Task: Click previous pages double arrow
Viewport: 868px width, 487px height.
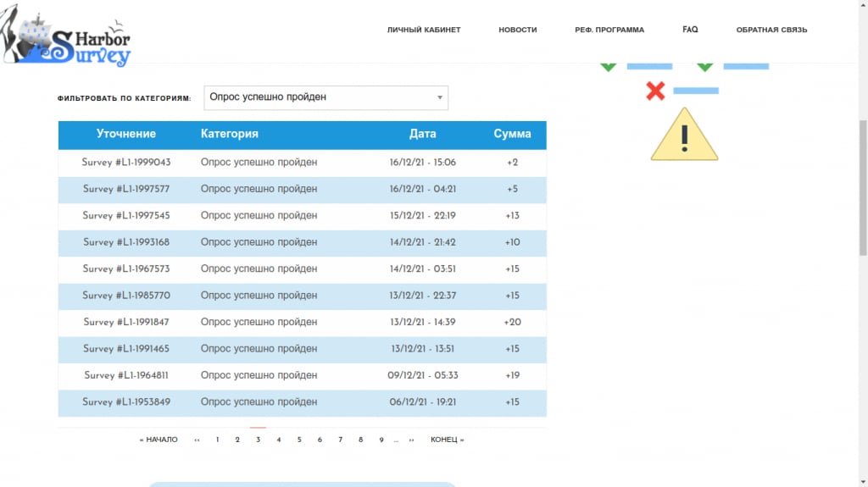Action: [x=197, y=440]
